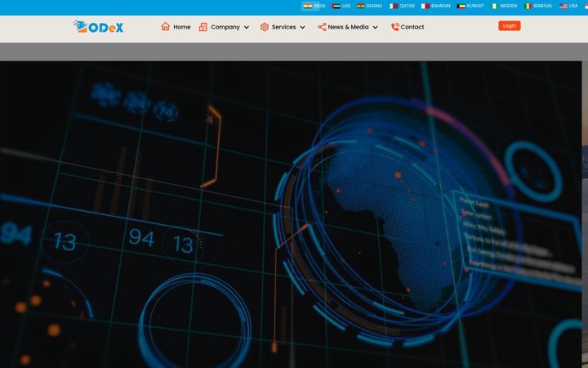Expand the News & Media dropdown chevron

click(x=375, y=28)
